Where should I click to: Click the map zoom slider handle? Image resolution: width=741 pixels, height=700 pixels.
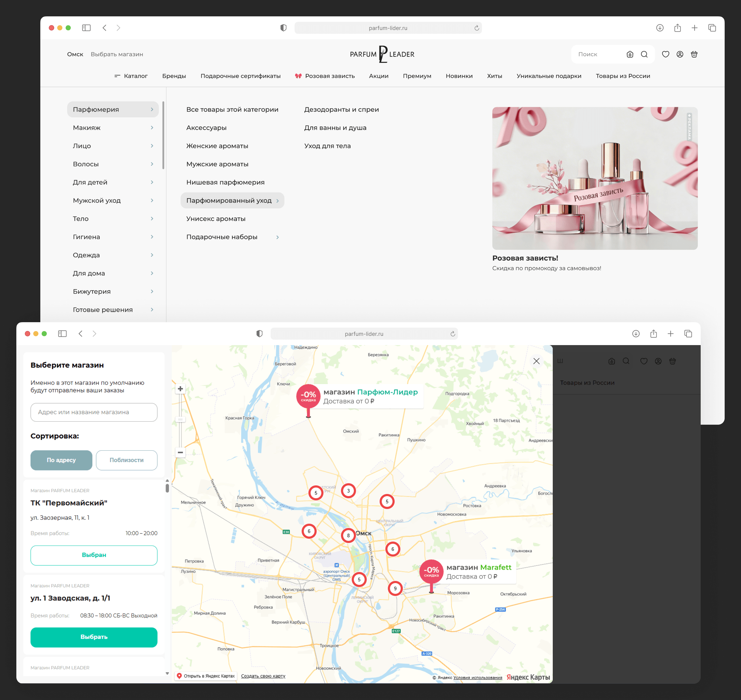pyautogui.click(x=181, y=420)
